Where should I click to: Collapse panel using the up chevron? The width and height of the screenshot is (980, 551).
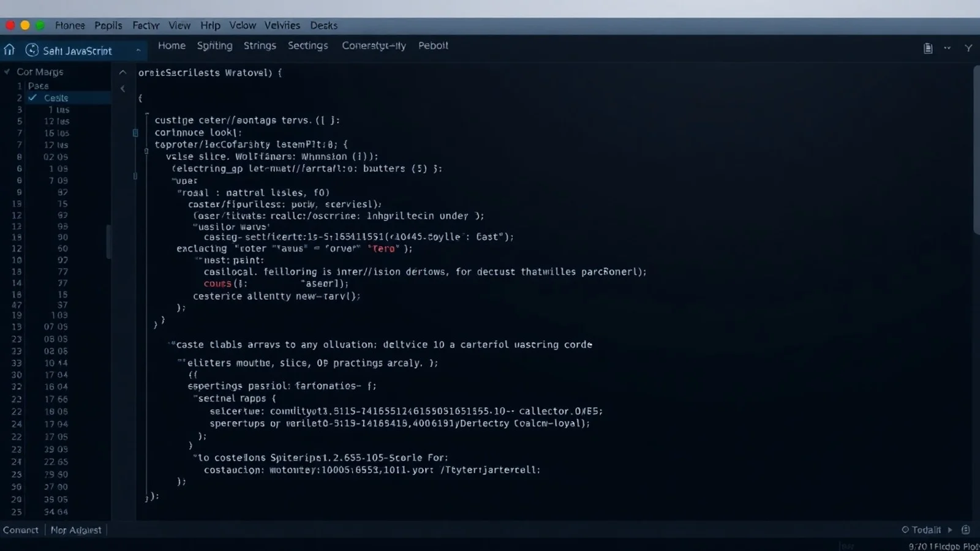pos(123,72)
